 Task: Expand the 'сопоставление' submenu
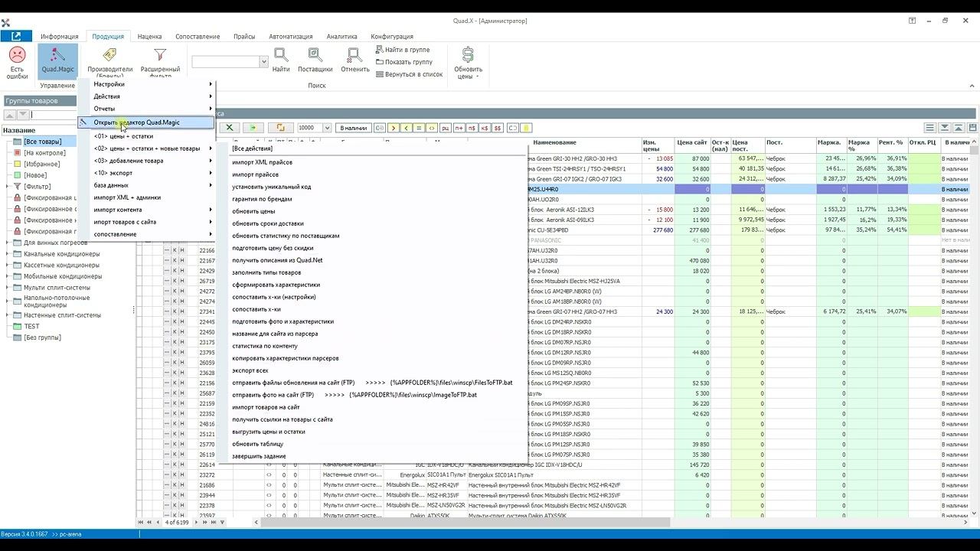pyautogui.click(x=147, y=234)
